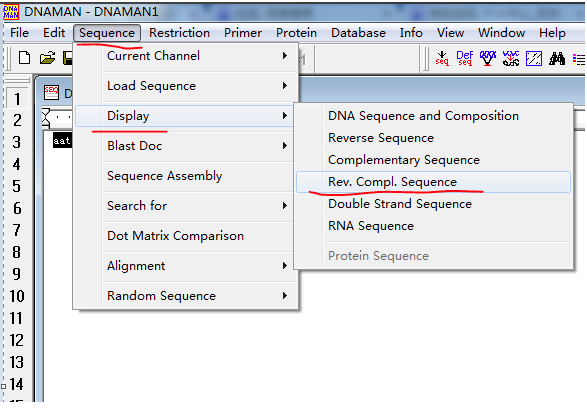Click the blue restriction analysis icon

tap(488, 58)
